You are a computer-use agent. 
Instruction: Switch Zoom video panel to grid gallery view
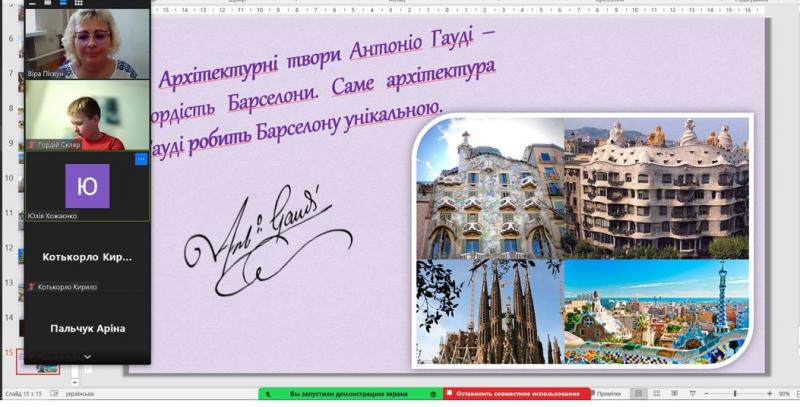pos(79,3)
